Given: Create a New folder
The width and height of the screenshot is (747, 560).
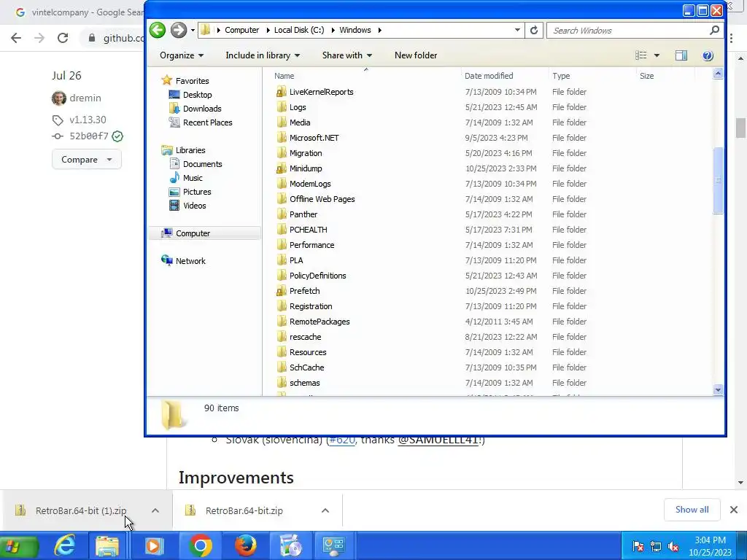Looking at the screenshot, I should pos(415,55).
